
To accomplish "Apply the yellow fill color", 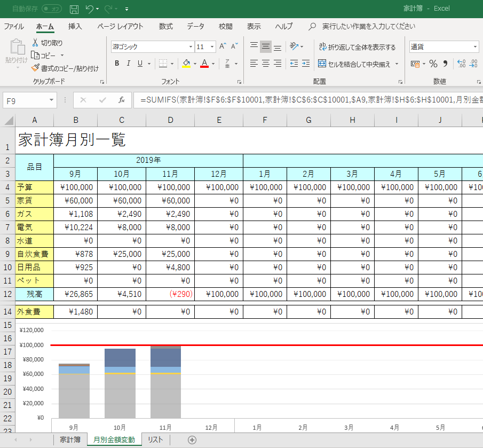I will click(186, 64).
